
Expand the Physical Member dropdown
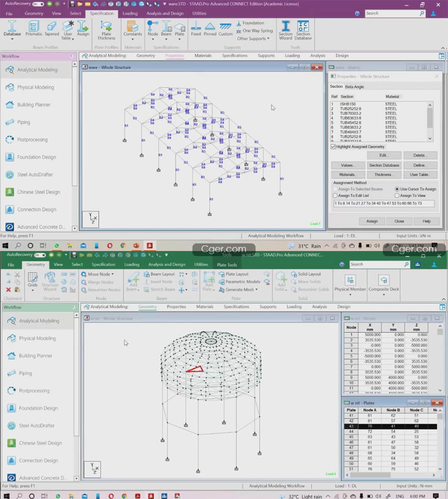point(350,295)
